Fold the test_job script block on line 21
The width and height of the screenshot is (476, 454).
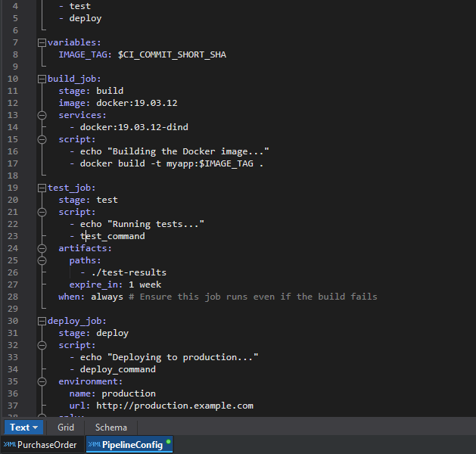pyautogui.click(x=42, y=212)
